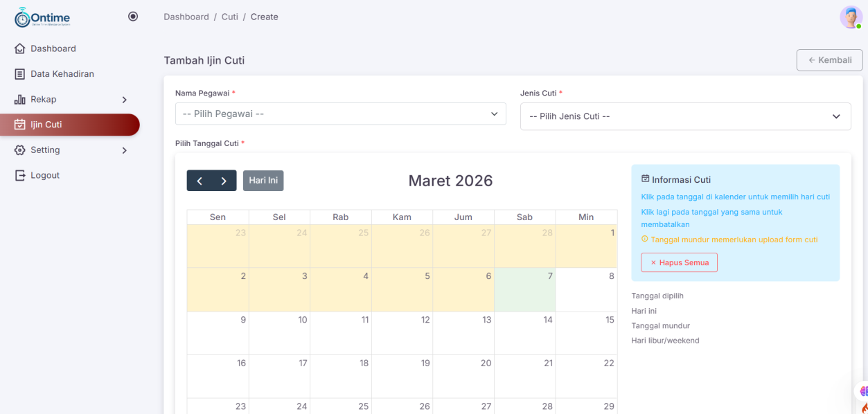Screen dimensions: 868x414
Task: Click the Logout icon in sidebar
Action: (x=20, y=176)
